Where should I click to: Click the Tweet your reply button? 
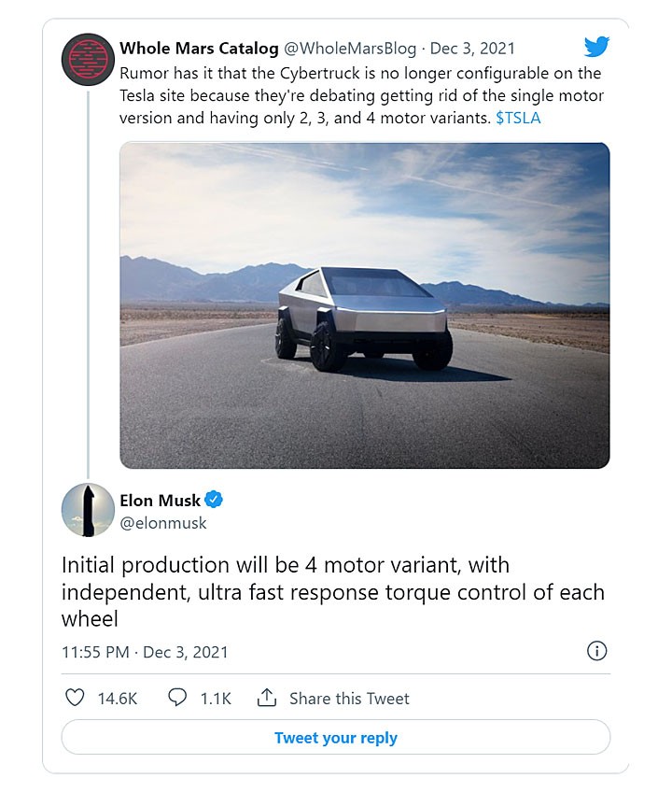[336, 738]
